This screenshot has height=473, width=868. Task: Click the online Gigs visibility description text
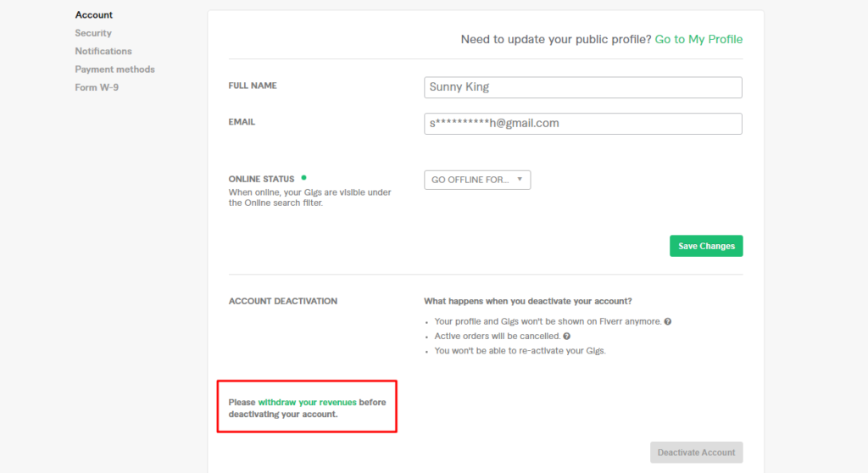310,198
